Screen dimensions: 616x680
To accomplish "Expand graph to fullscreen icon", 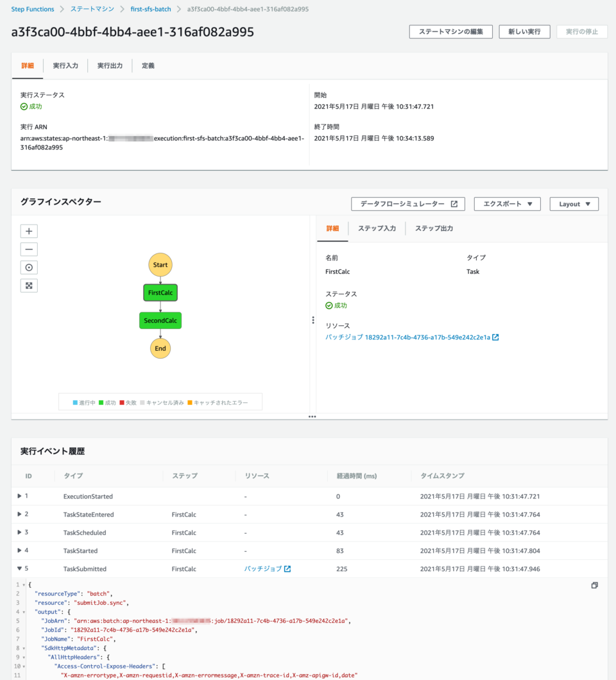I will [29, 285].
